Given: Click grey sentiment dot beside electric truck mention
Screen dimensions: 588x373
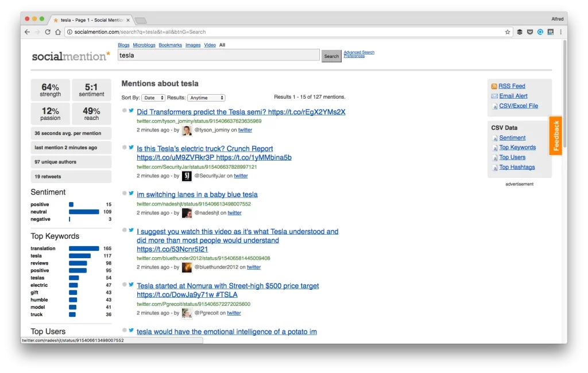Looking at the screenshot, I should pos(124,147).
